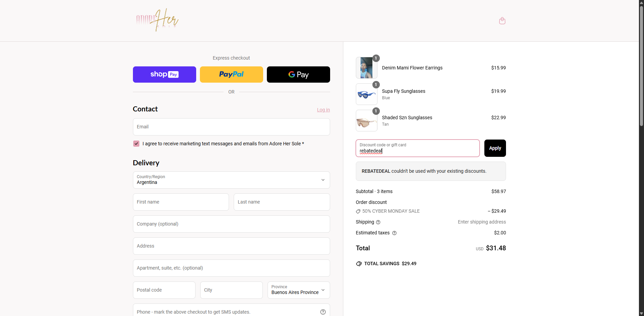644x316 pixels.
Task: Click the discount amount – $29.49
Action: coord(497,211)
